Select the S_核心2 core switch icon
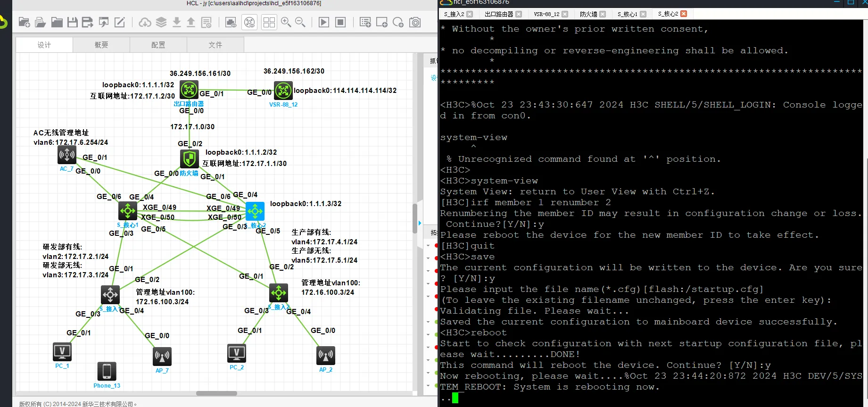Image resolution: width=868 pixels, height=407 pixels. [x=255, y=212]
